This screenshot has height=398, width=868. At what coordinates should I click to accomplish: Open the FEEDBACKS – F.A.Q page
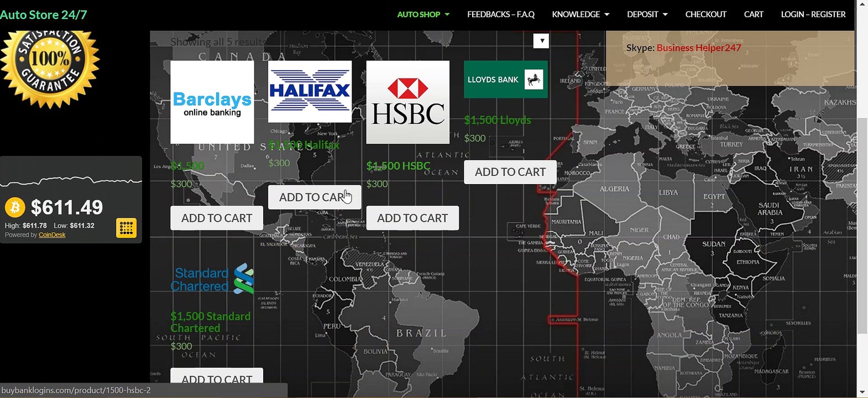click(501, 14)
